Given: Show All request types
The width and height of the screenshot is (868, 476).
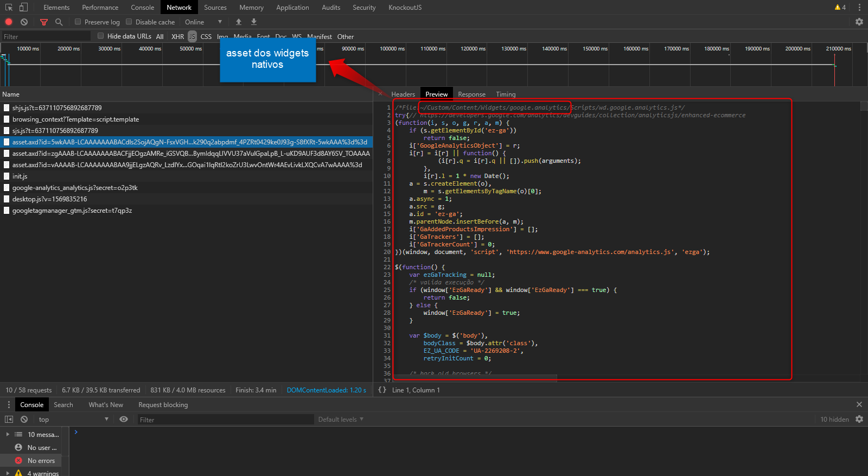Looking at the screenshot, I should coord(160,37).
